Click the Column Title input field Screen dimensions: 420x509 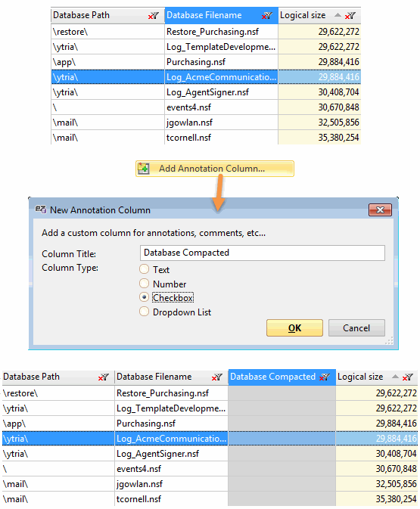click(x=263, y=253)
